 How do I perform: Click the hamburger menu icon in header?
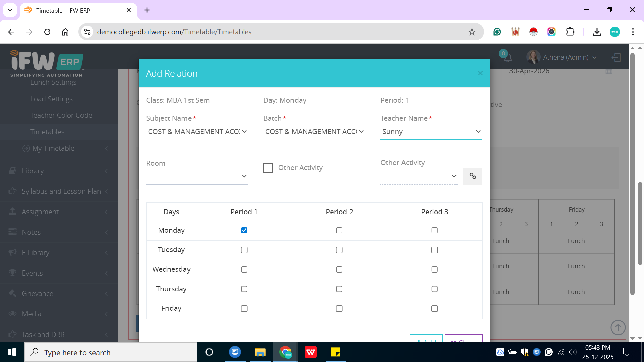[x=103, y=56]
